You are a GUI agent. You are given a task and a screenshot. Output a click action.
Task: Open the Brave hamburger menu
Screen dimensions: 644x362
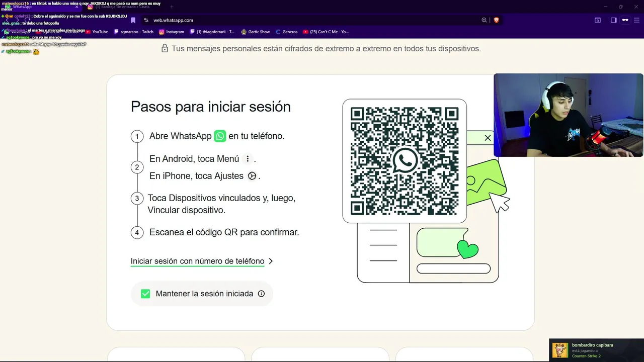tap(636, 20)
